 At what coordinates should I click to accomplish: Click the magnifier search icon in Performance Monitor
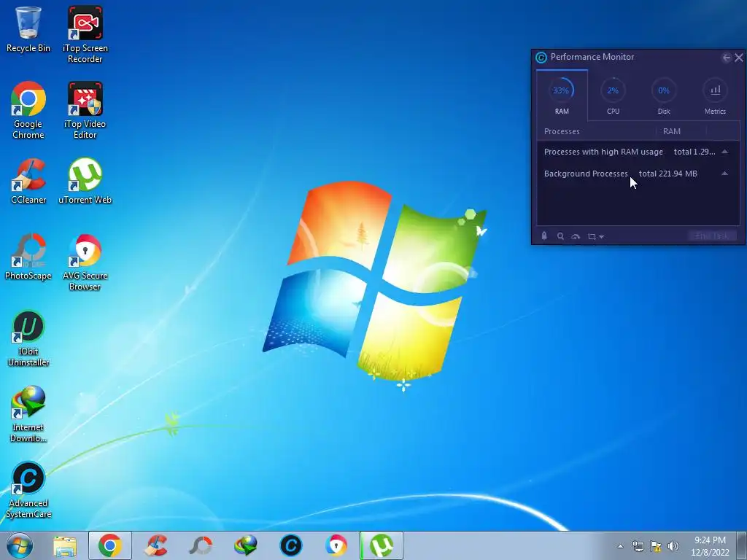560,236
